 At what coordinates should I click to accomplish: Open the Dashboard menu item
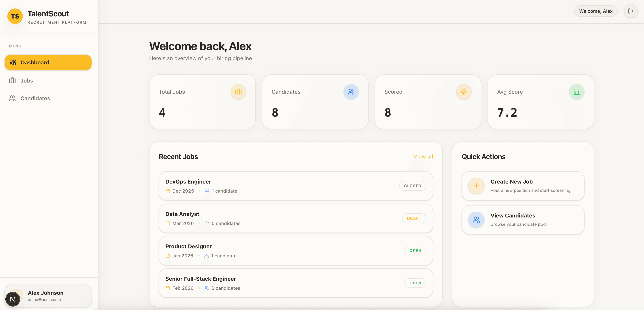tap(48, 62)
